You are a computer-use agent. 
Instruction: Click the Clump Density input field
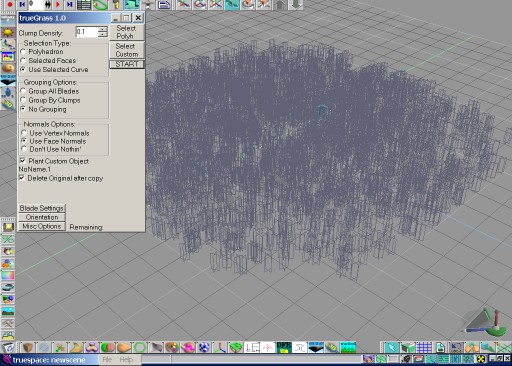(87, 32)
